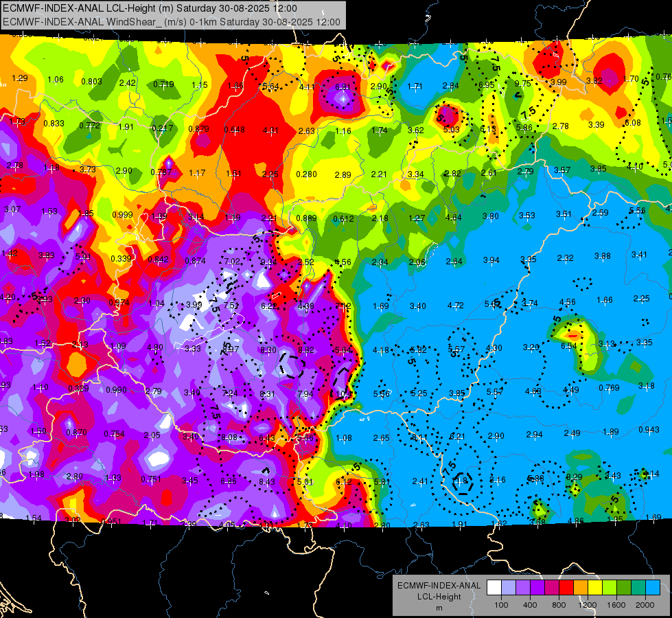This screenshot has height=618, width=672.
Task: Click the wind shear value 6.08
Action: coord(633,123)
